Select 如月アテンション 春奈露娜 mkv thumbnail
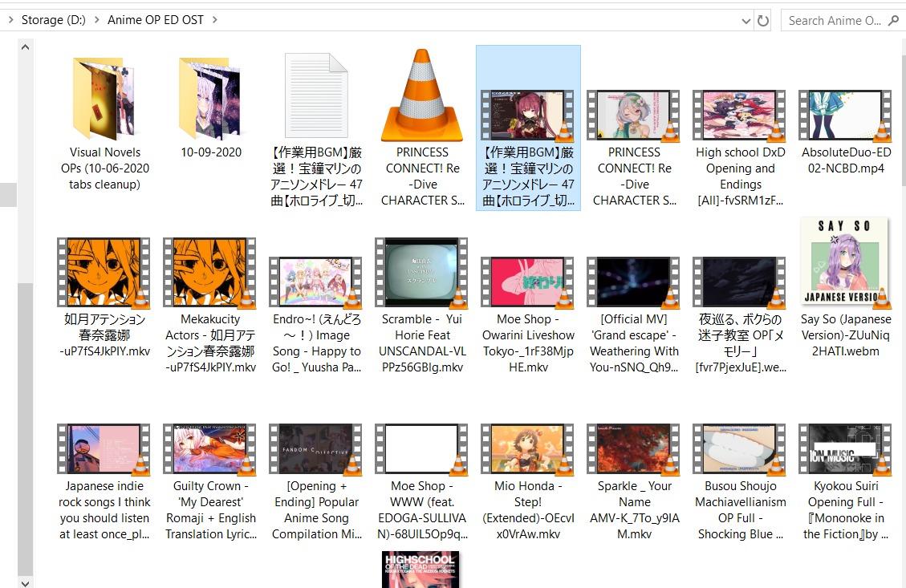Screen dimensions: 906x588 click(x=104, y=272)
